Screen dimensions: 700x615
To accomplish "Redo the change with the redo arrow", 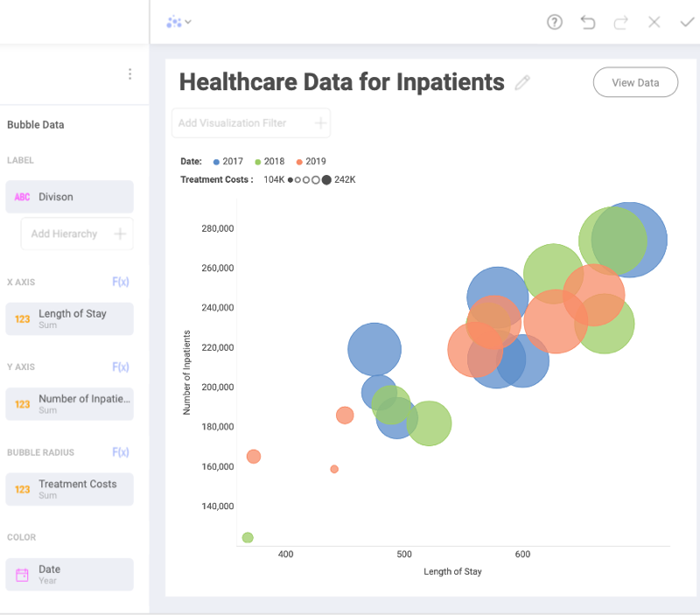I will (x=621, y=22).
